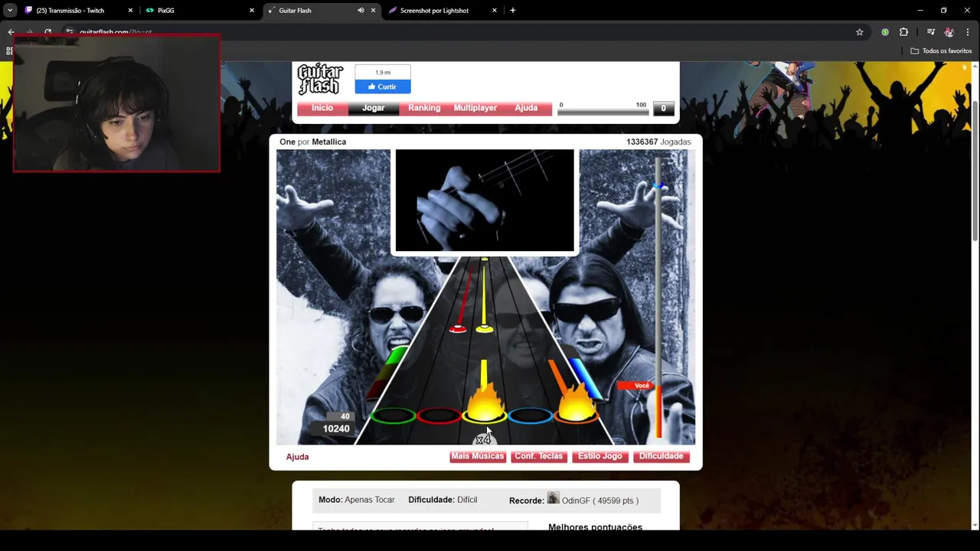Click the Metallica artist name in song title
The width and height of the screenshot is (980, 551).
329,142
